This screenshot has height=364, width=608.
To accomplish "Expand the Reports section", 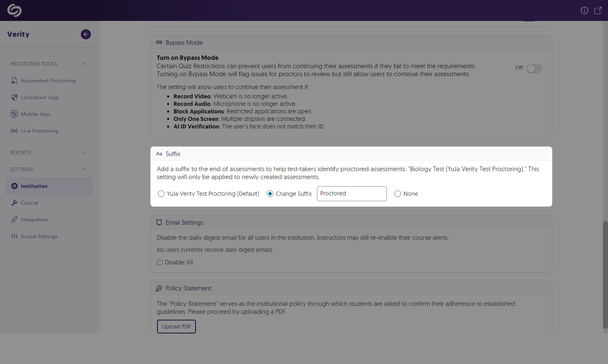I will (84, 153).
